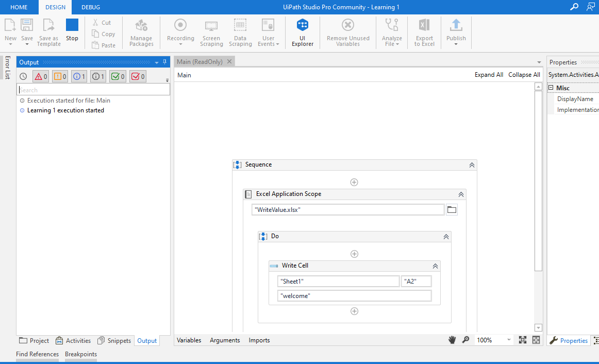The width and height of the screenshot is (599, 364).
Task: Click the Cut button
Action: 102,23
